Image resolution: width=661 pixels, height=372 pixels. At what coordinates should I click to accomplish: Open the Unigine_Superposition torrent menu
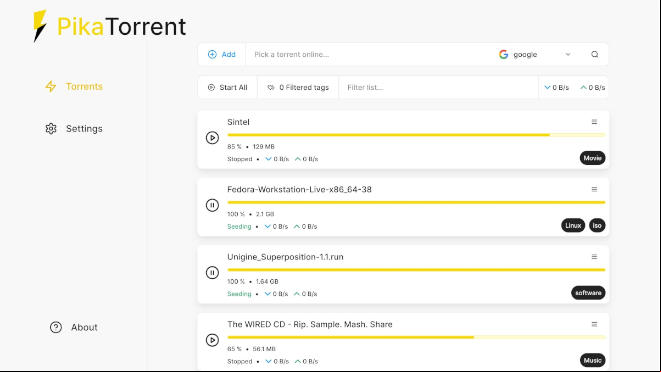pos(594,257)
